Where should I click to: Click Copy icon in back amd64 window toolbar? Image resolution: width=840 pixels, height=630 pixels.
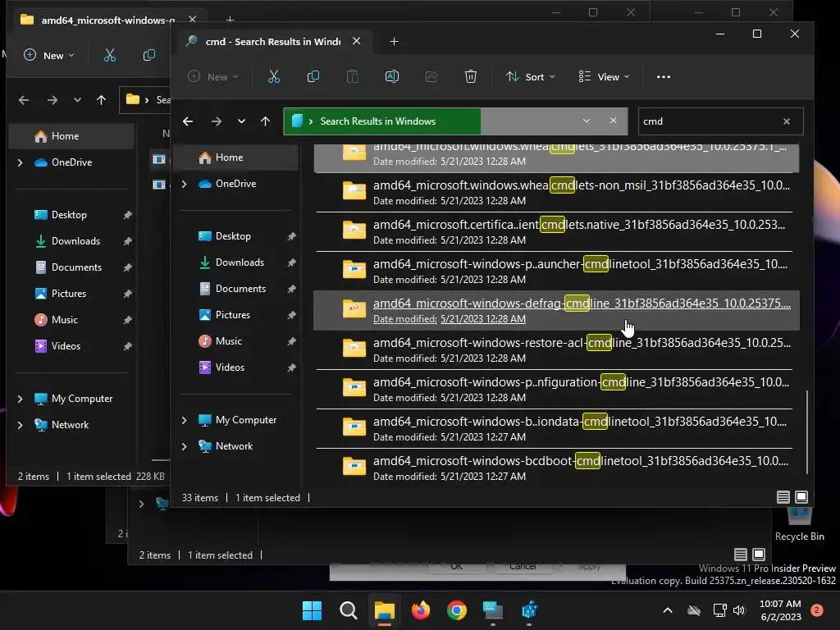[149, 55]
